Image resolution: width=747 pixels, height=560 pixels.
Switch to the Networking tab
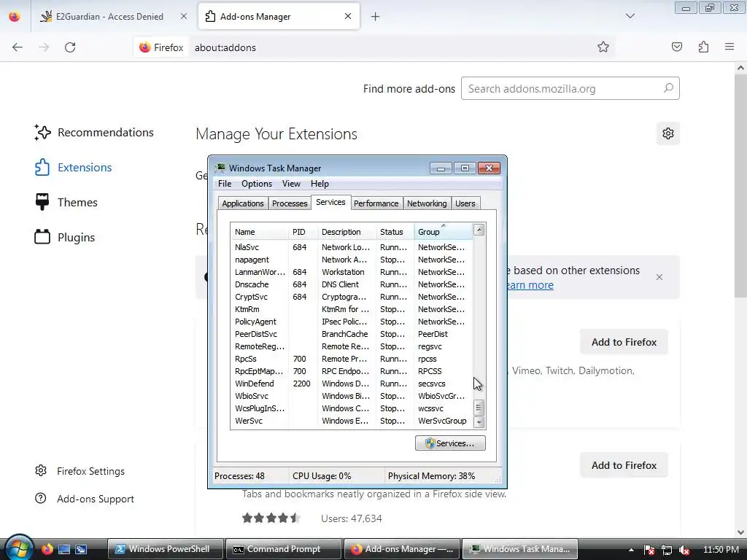coord(427,203)
